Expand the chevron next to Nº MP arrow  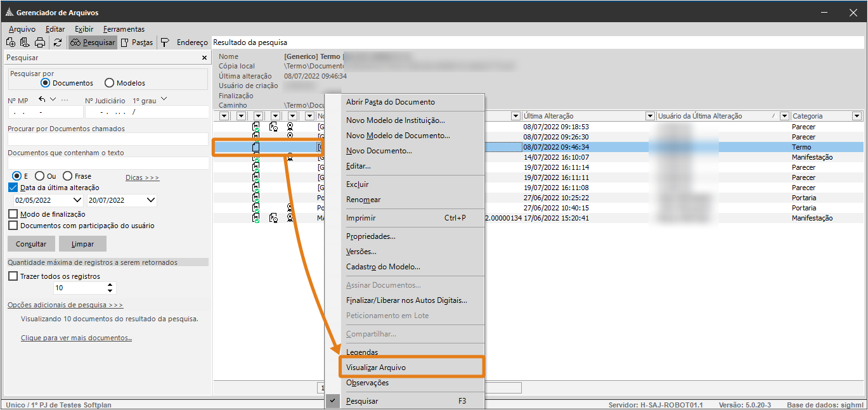tap(53, 99)
